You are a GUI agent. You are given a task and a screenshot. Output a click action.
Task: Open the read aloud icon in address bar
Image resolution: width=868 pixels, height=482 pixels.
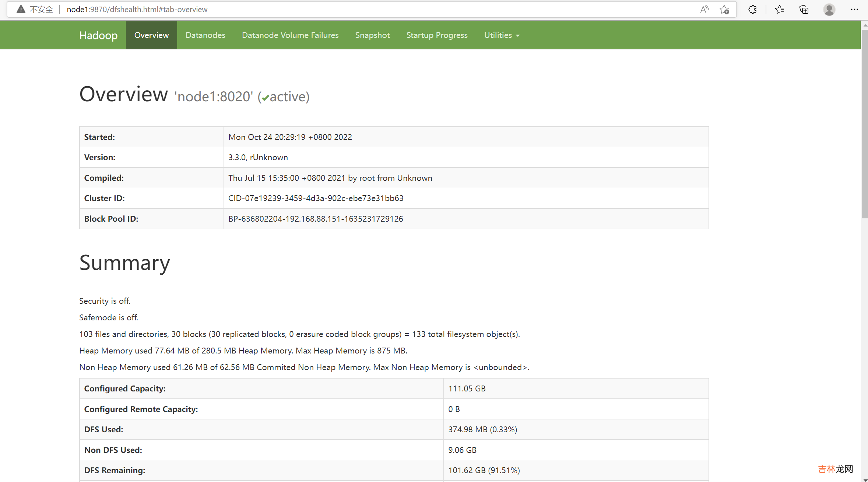[x=704, y=10]
